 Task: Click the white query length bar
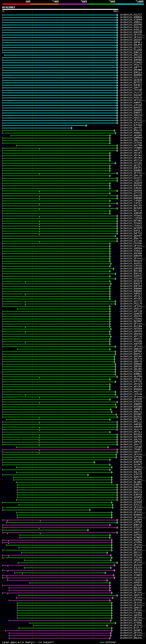pyautogui.click(x=60, y=10)
